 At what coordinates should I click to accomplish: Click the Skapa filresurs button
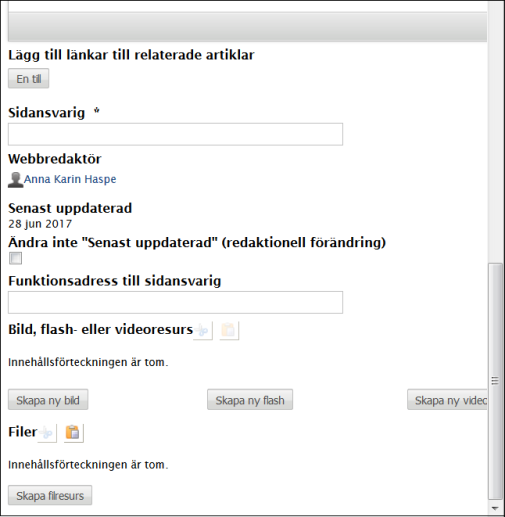(x=50, y=495)
